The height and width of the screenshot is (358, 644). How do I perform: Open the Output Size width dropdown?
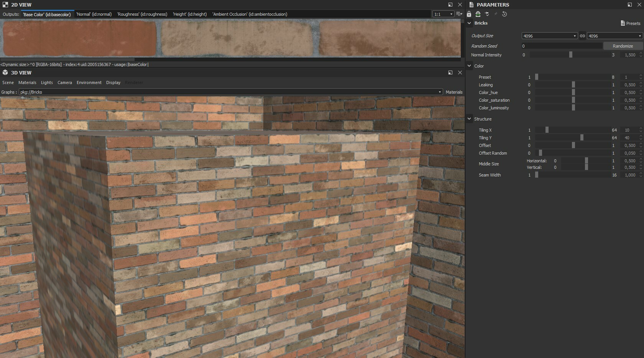click(550, 36)
